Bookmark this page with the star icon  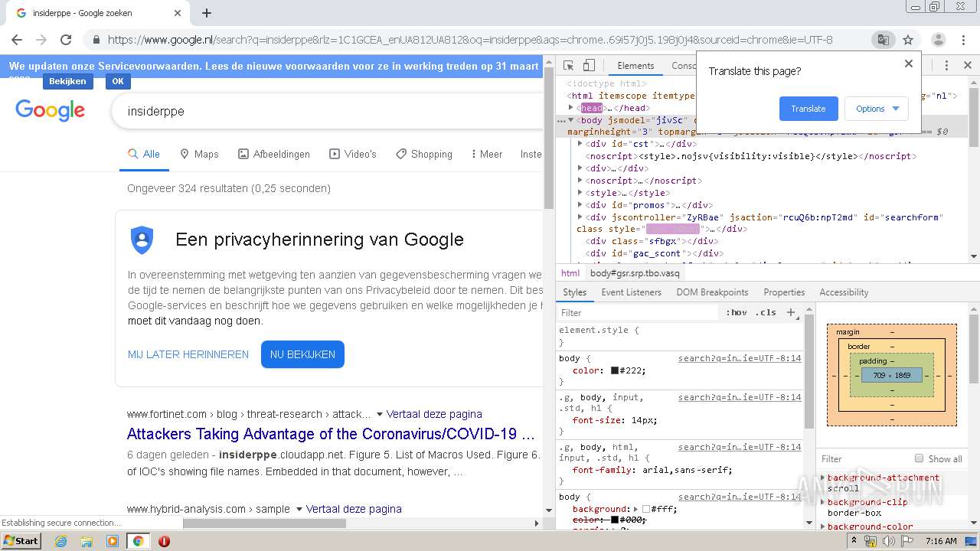[908, 40]
